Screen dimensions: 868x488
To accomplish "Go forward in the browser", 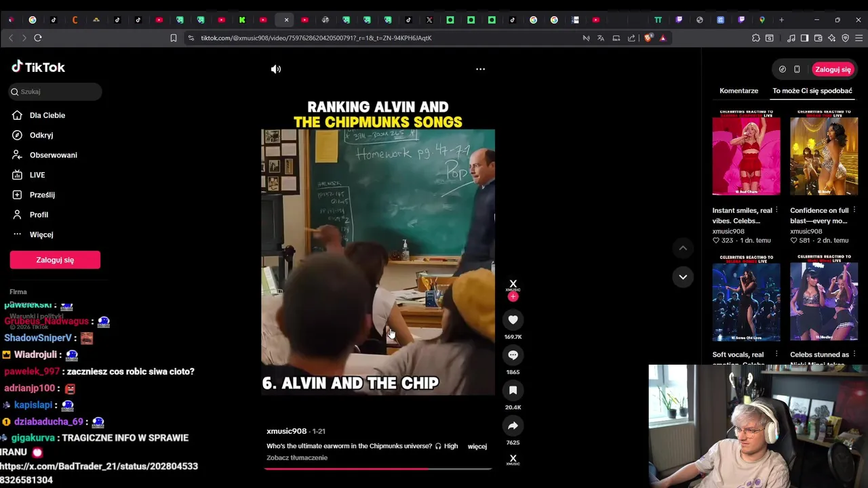I will click(x=24, y=38).
